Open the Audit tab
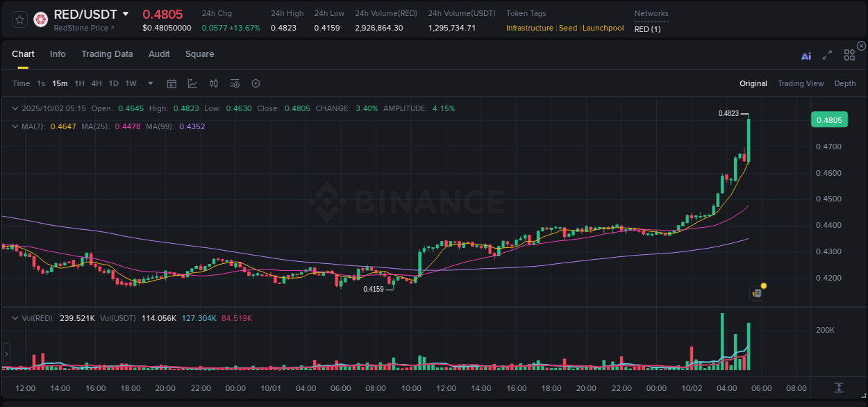Viewport: 868px width, 407px height. click(159, 53)
